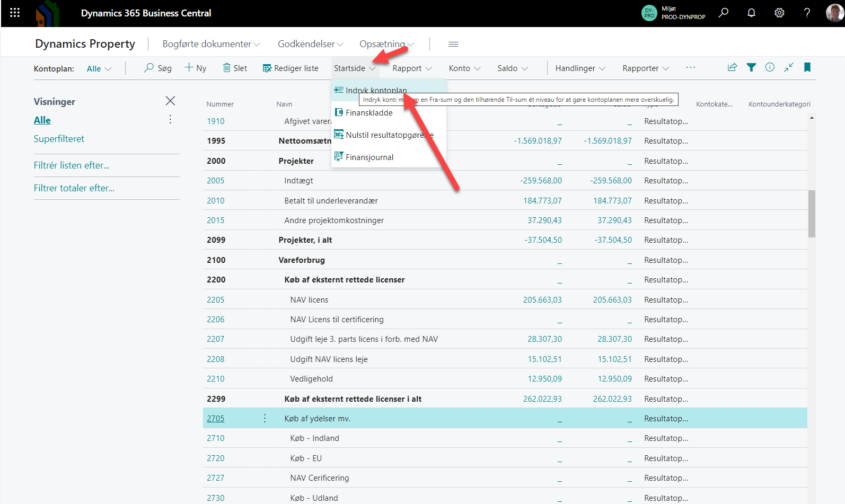The image size is (845, 504).
Task: Click the collapse page arrows icon
Action: (789, 67)
